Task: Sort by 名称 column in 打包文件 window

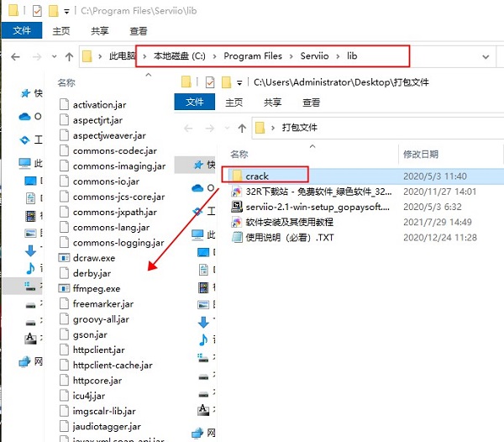Action: (x=239, y=155)
